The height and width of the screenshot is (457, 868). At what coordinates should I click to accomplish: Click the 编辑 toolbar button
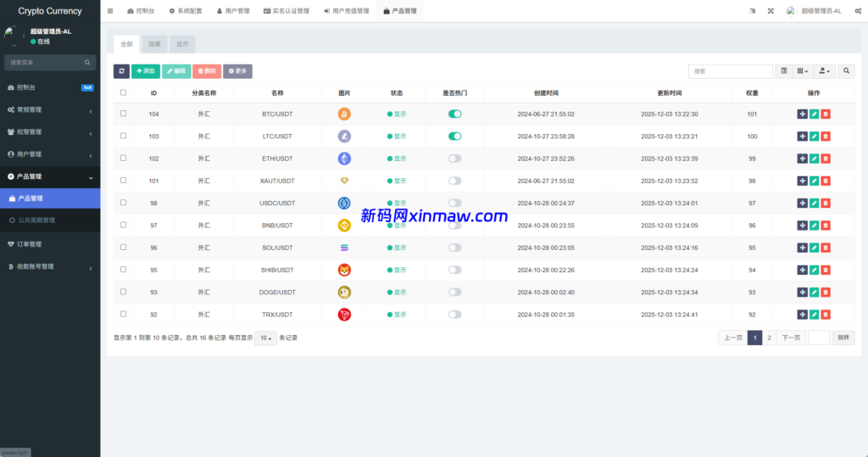coord(176,71)
